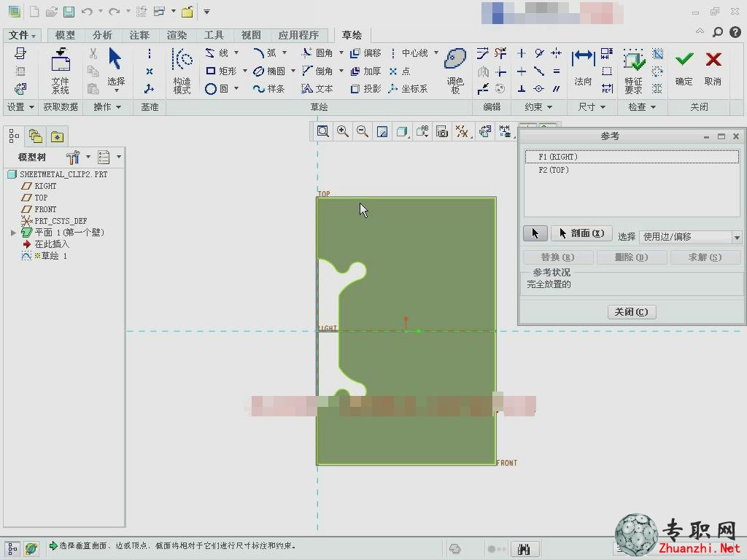Viewport: 747px width, 560px height.
Task: Switch to the Tools (工具) ribbon tab
Action: [214, 35]
